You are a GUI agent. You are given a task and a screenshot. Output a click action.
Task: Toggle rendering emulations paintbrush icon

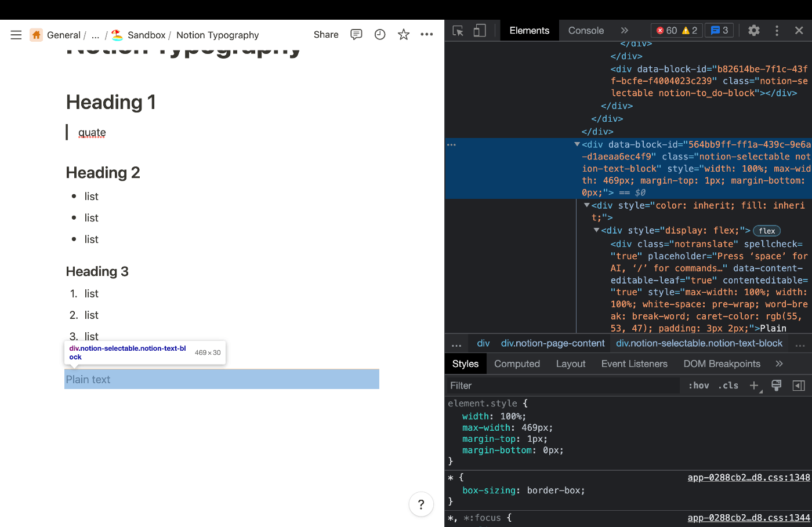[x=777, y=386]
